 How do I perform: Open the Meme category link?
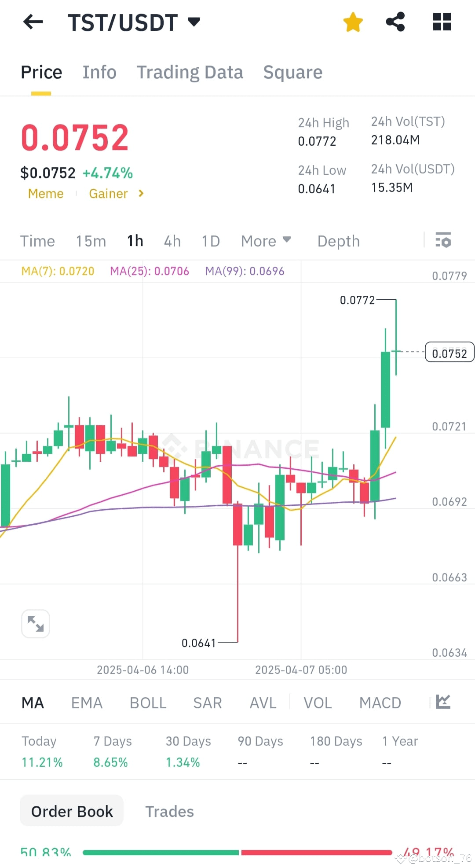coord(45,194)
